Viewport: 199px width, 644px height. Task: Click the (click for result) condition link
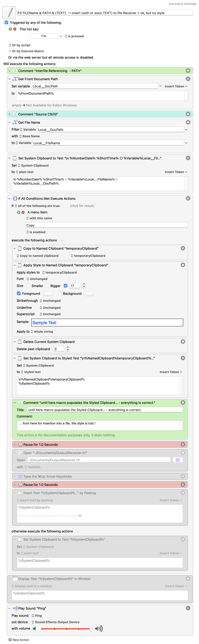click(x=82, y=206)
